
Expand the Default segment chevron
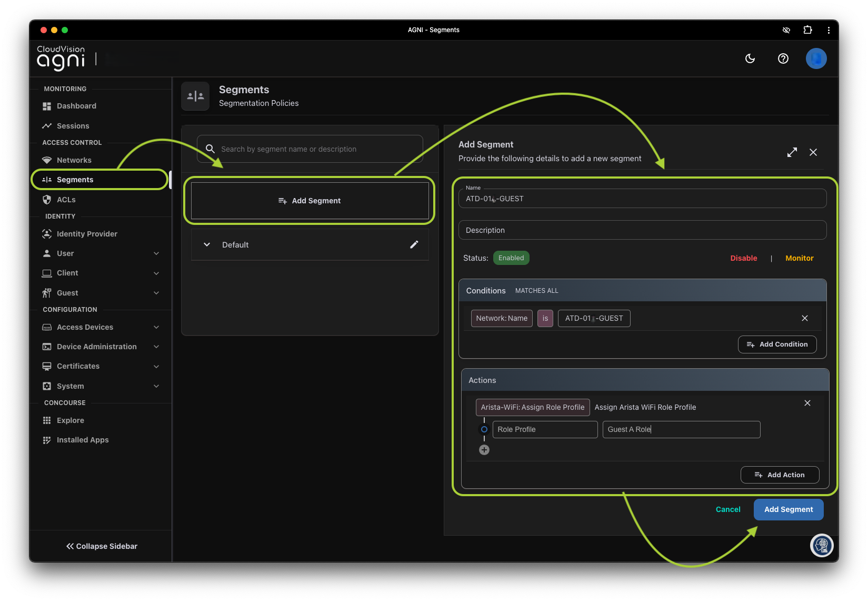(x=207, y=244)
